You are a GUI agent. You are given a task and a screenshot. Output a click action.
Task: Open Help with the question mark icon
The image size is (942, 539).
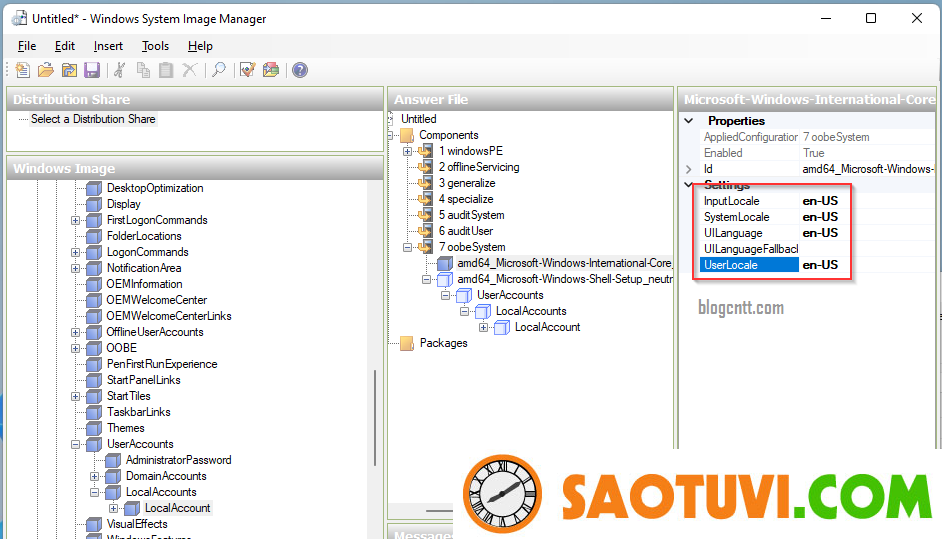[x=300, y=70]
